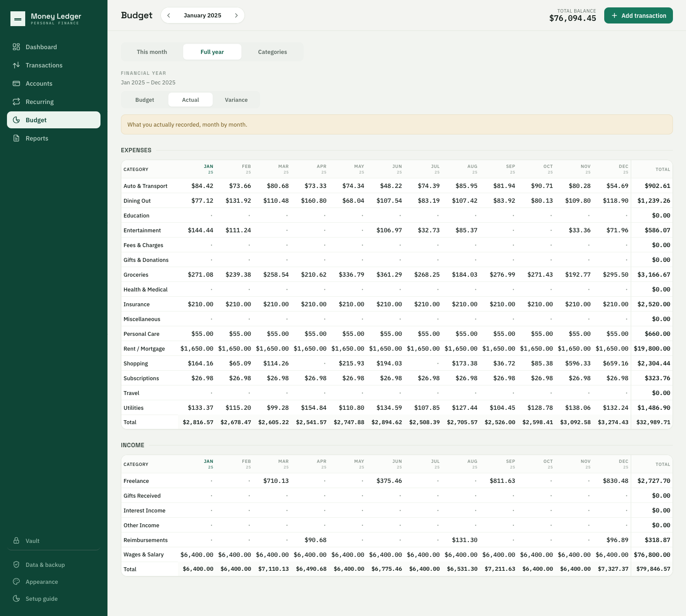
Task: Click the Accounts card icon
Action: coord(16,84)
